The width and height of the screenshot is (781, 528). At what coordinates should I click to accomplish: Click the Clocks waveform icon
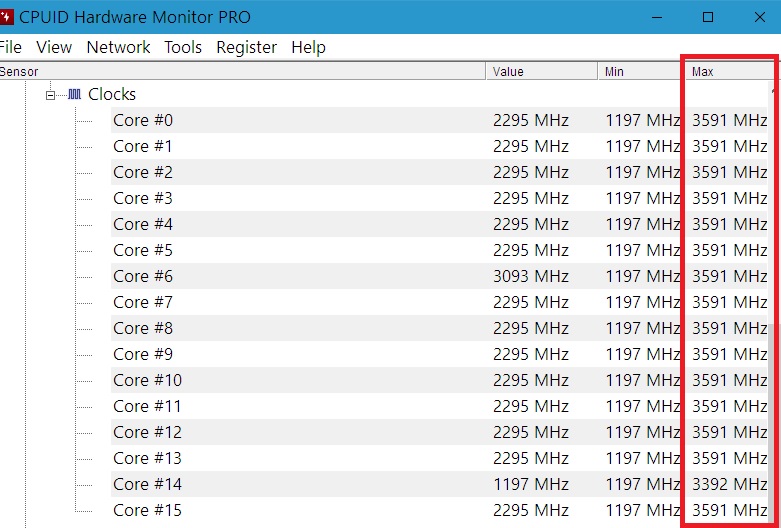(x=74, y=94)
